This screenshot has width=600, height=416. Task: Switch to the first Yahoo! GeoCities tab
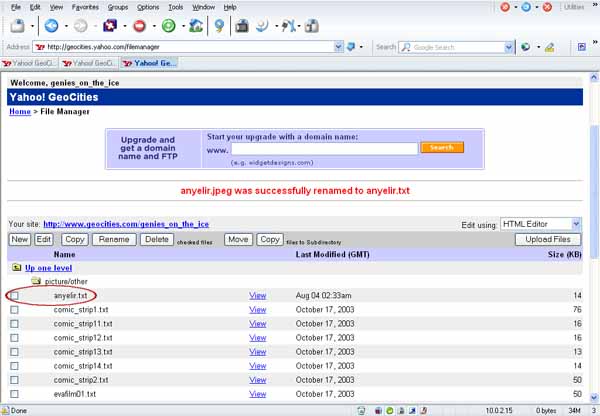pos(29,63)
